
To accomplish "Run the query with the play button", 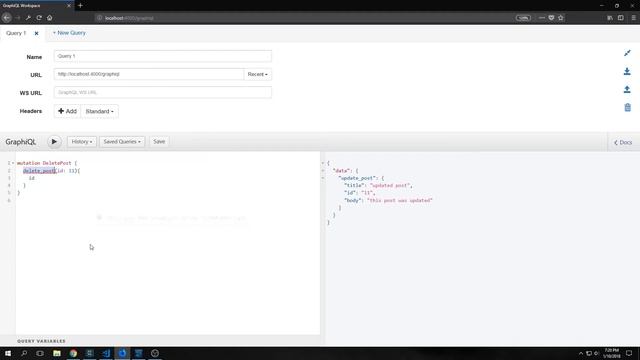I will tap(54, 142).
